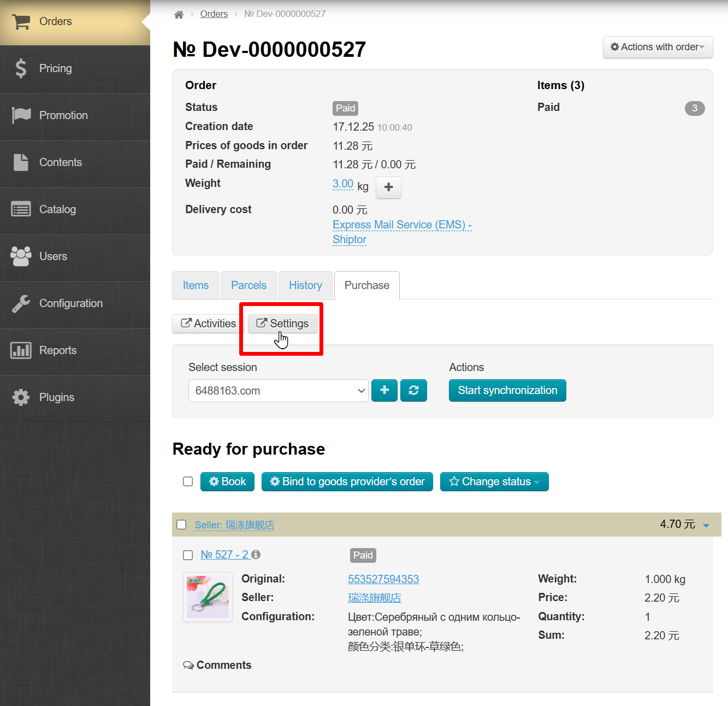Viewport: 728px width, 706px height.
Task: Switch to the History tab
Action: pyautogui.click(x=305, y=285)
